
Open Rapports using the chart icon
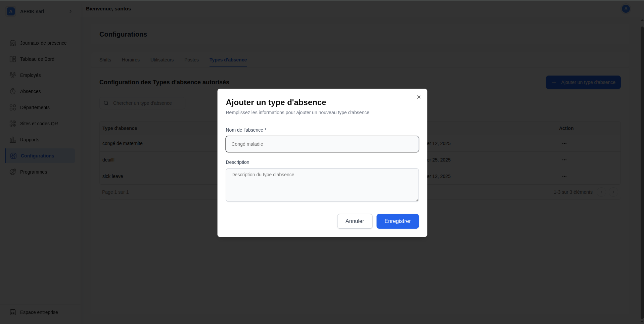(x=13, y=140)
